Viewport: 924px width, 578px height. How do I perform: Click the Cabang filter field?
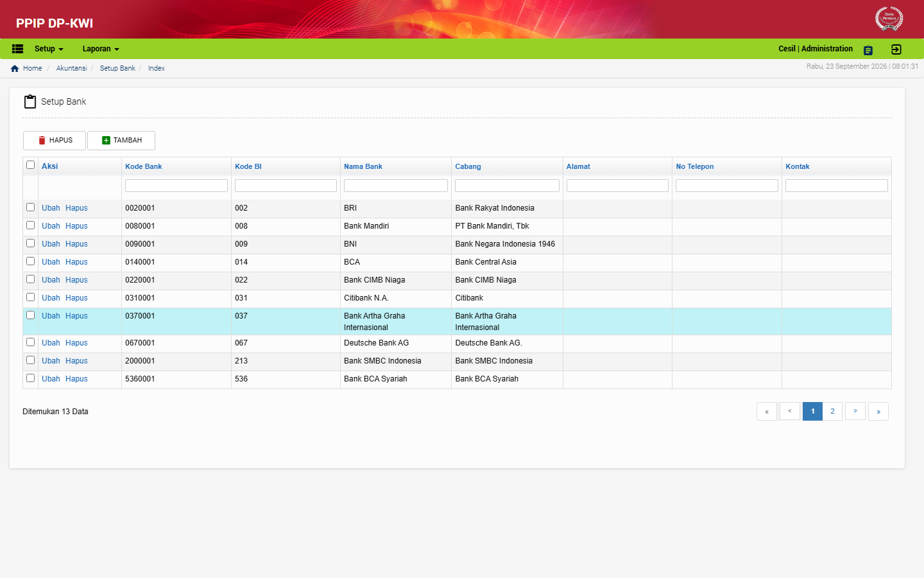coord(507,186)
